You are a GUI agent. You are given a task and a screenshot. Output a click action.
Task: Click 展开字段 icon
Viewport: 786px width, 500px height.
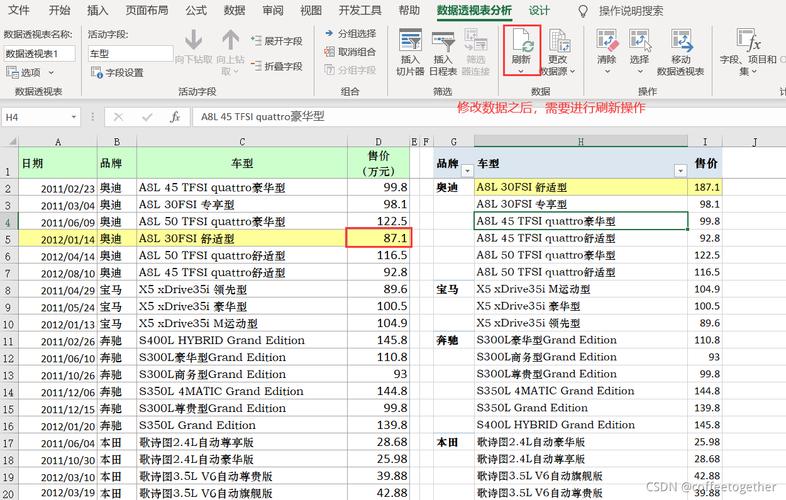pyautogui.click(x=256, y=41)
